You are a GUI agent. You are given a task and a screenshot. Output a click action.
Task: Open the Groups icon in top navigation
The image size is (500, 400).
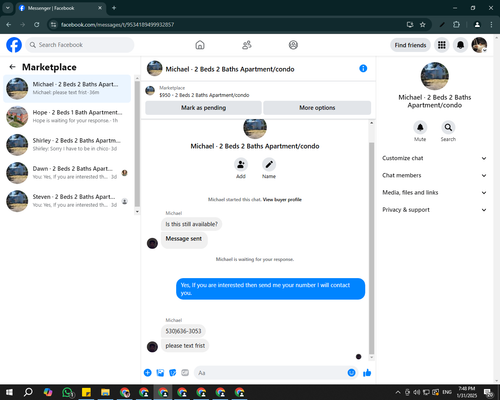point(293,45)
